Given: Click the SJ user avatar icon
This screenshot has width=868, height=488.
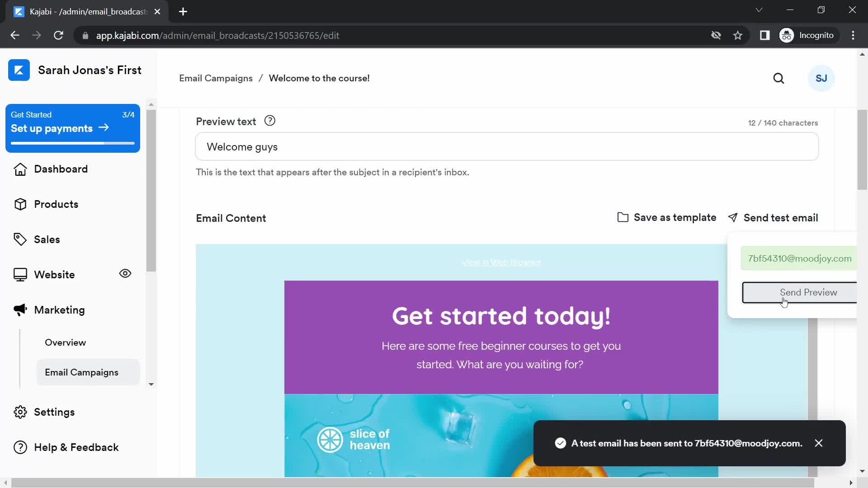Looking at the screenshot, I should coord(821,78).
